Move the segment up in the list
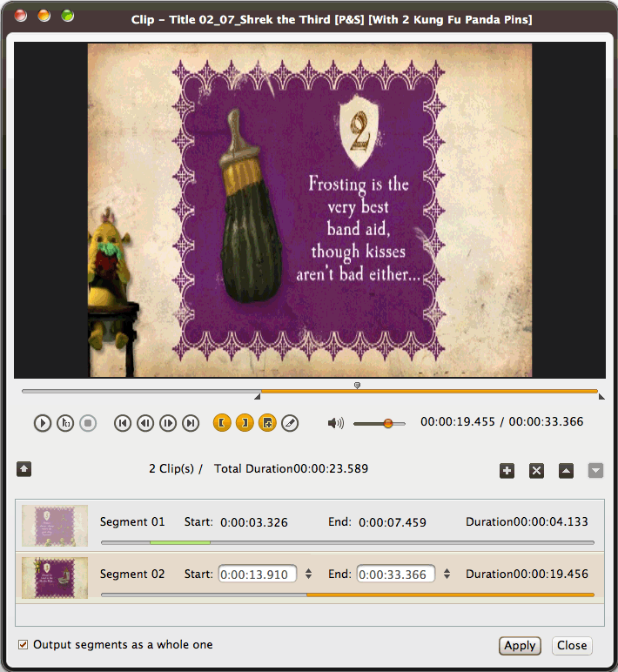The height and width of the screenshot is (672, 618). [x=566, y=471]
